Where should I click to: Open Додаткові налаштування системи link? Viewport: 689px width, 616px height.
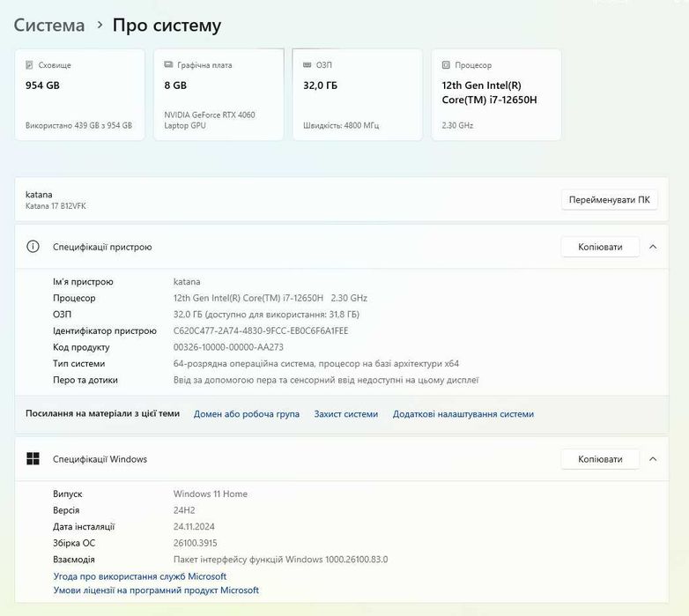pyautogui.click(x=463, y=414)
